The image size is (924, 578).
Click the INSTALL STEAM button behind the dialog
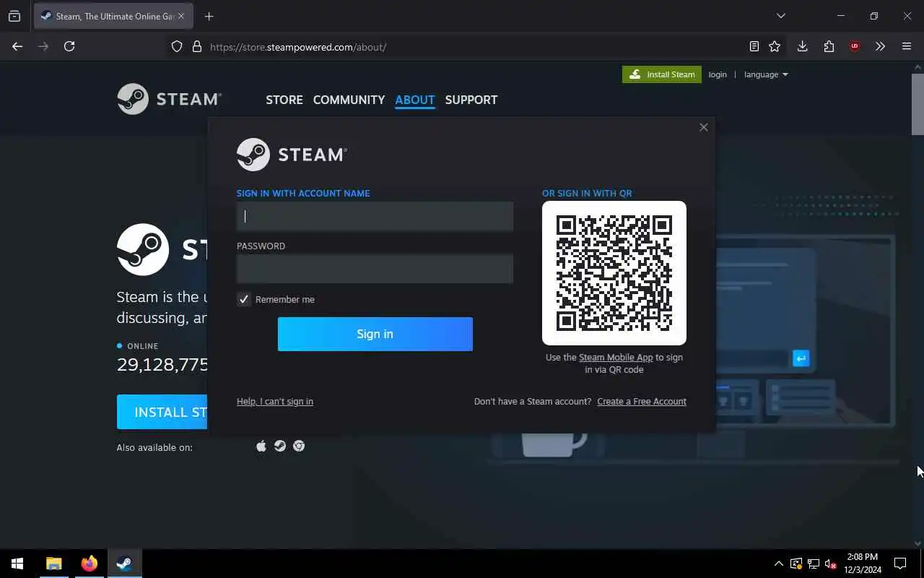162,412
